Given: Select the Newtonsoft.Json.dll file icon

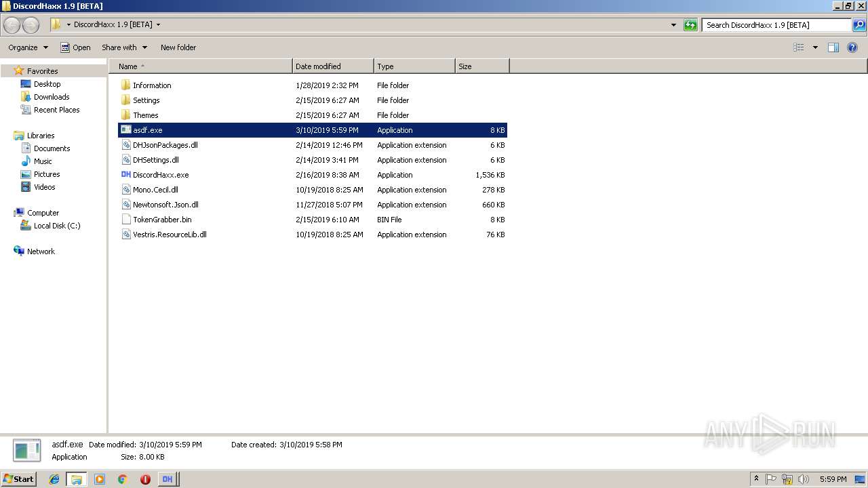Looking at the screenshot, I should pyautogui.click(x=125, y=205).
